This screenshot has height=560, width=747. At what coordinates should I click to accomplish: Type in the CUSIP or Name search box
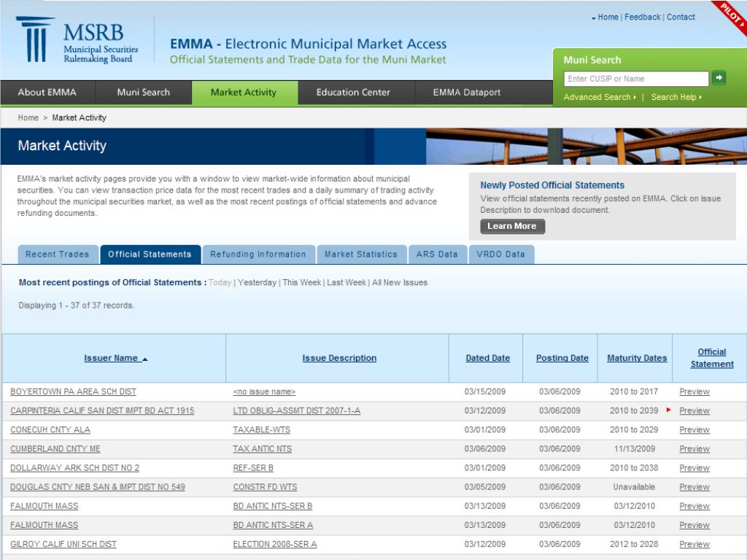635,79
